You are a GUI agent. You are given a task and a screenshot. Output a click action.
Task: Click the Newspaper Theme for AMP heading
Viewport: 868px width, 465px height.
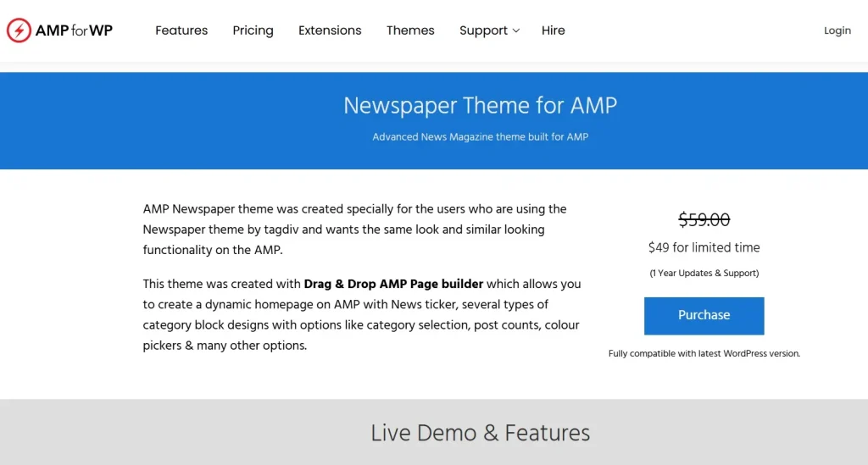pos(480,105)
